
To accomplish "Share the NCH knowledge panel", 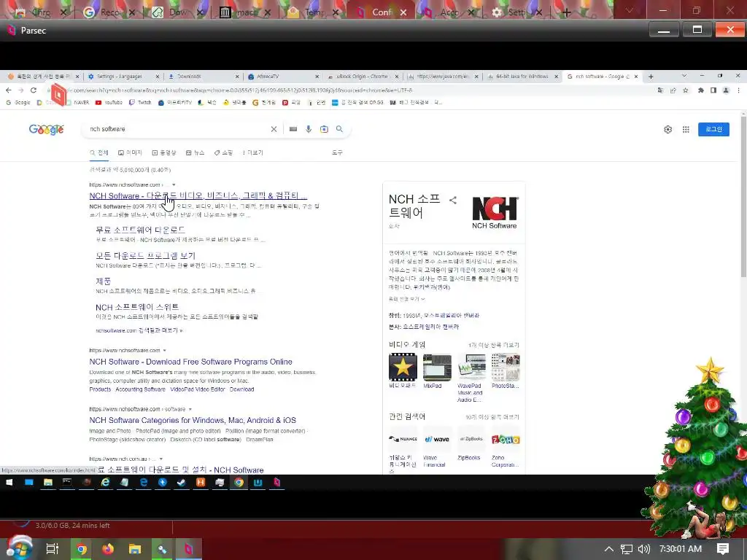I will pos(453,200).
